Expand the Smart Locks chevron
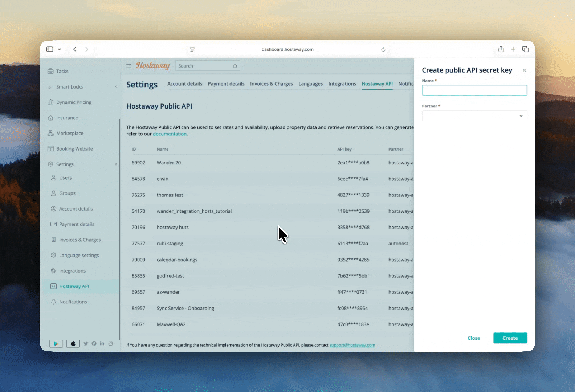 (116, 87)
